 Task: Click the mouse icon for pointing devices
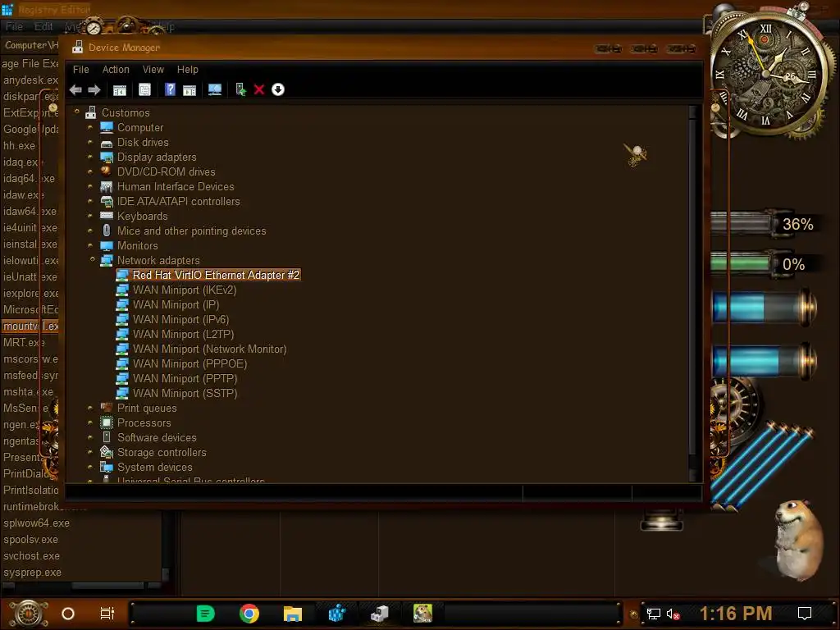pyautogui.click(x=107, y=231)
